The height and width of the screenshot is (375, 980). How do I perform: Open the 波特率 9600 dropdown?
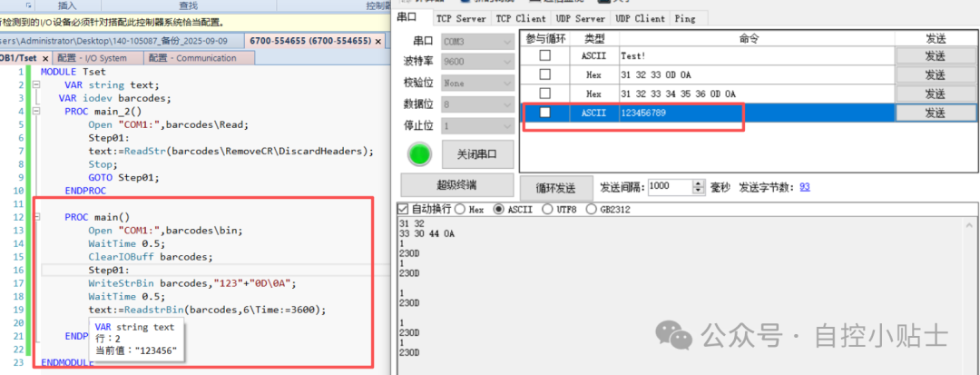tap(477, 62)
